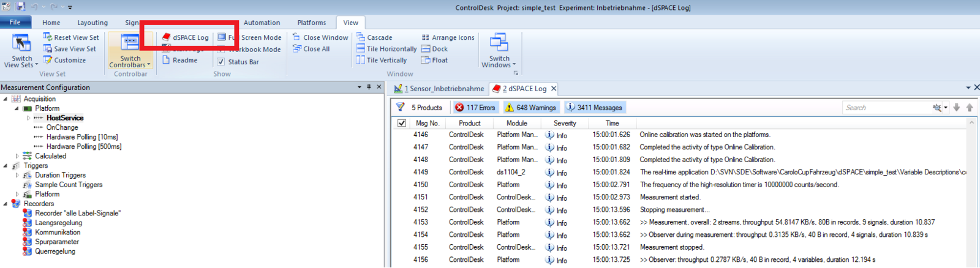Viewport: 980px width, 268px height.
Task: Uncheck the Status Bar checkbox
Action: (221, 62)
